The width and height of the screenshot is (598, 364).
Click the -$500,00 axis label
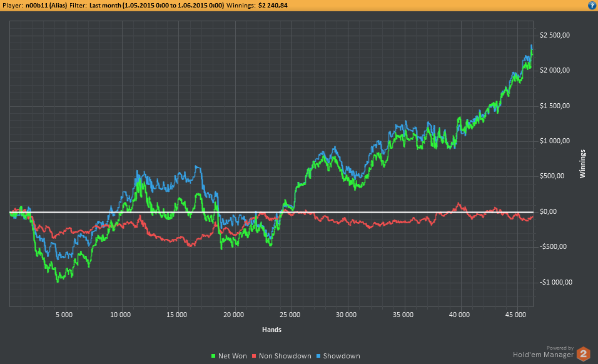[553, 246]
